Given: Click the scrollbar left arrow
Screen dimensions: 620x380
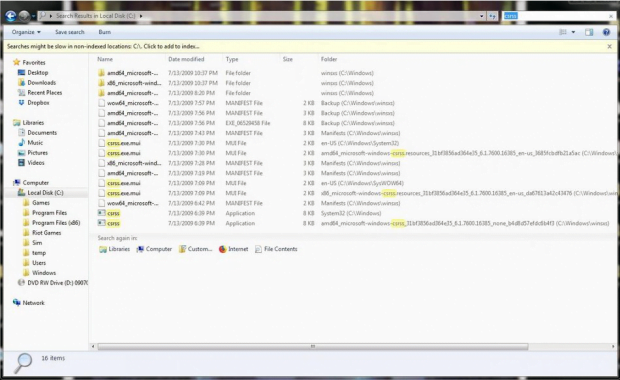Looking at the screenshot, I should pos(93,346).
